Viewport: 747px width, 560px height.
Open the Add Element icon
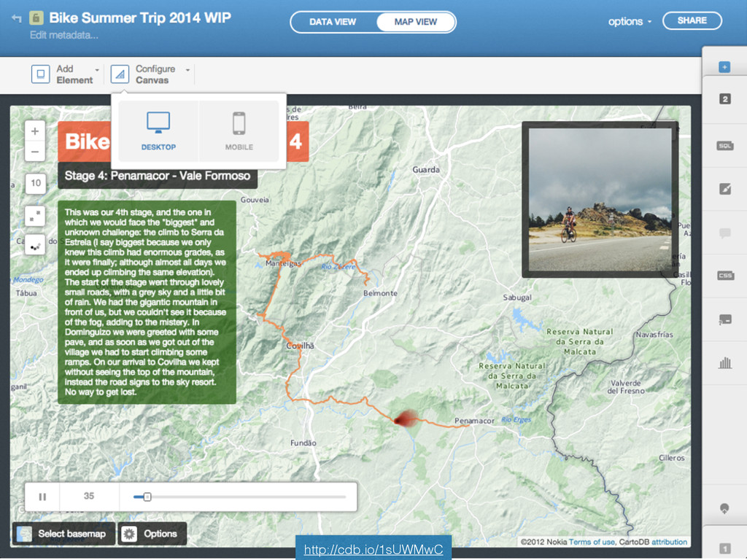click(x=41, y=74)
